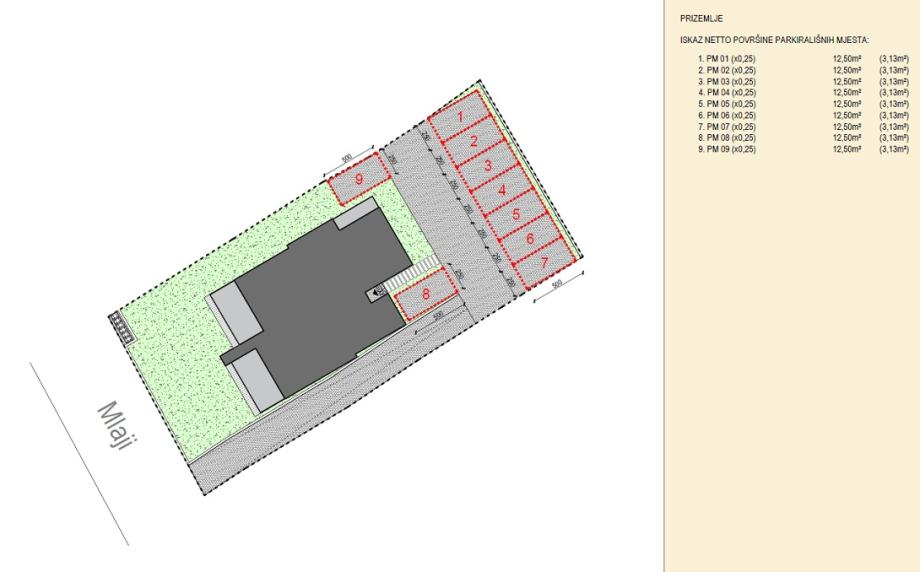Select the ISKAZ NETTO POVRŠINE PARKIRALIŠNIH MJESTA heading

pyautogui.click(x=774, y=40)
